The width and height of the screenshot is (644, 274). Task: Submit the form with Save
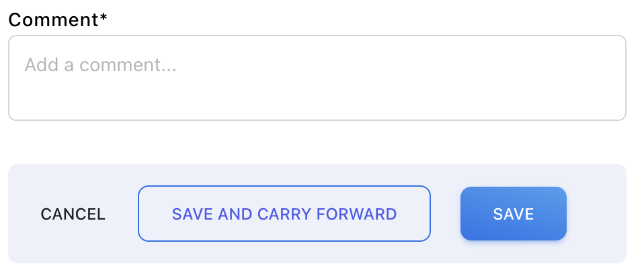pos(513,214)
